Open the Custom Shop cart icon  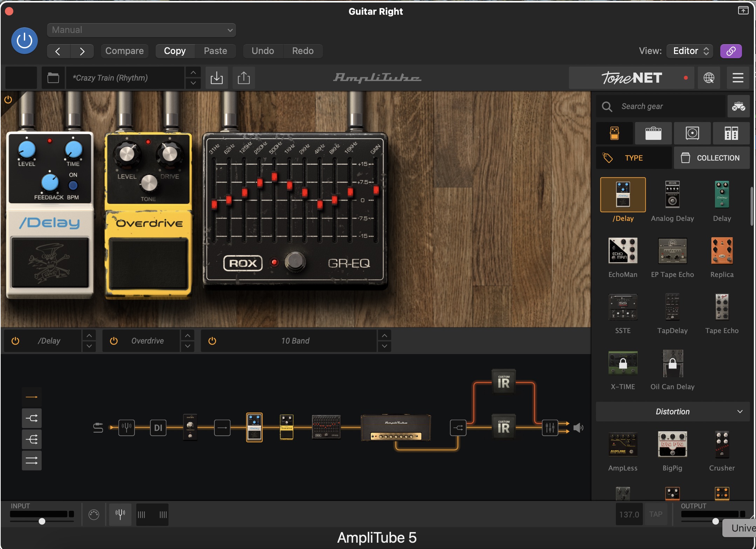[738, 106]
